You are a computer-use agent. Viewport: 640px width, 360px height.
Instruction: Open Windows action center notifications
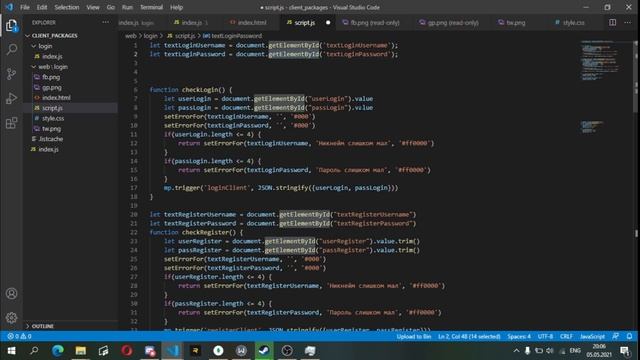624,351
